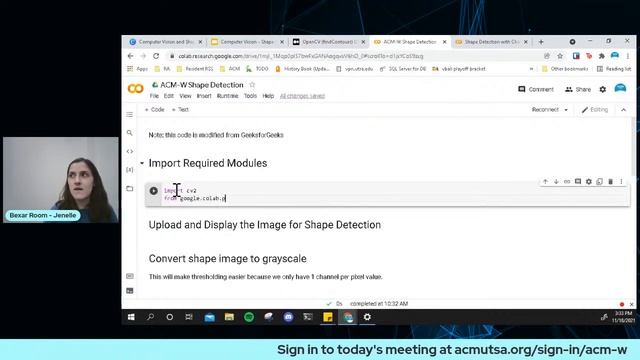640x360 pixels.
Task: Open the Edit menu
Action: 169,96
